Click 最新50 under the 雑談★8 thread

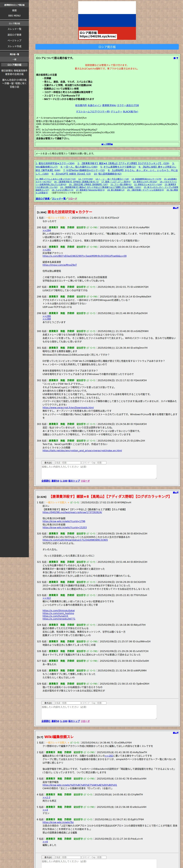click(55, 721)
